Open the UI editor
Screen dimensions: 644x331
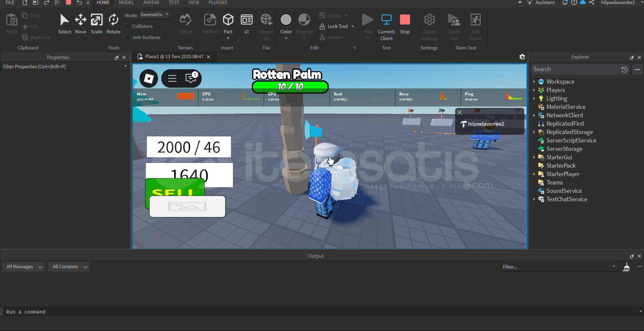coord(247,24)
